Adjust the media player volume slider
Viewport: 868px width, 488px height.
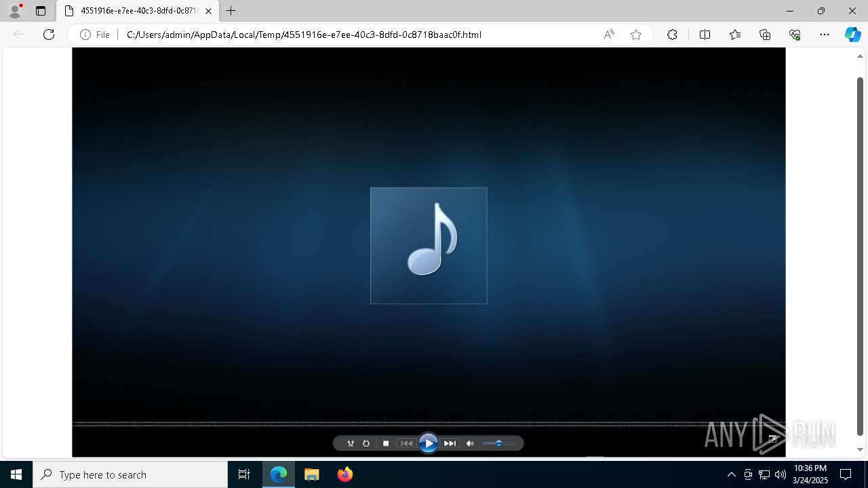[499, 443]
